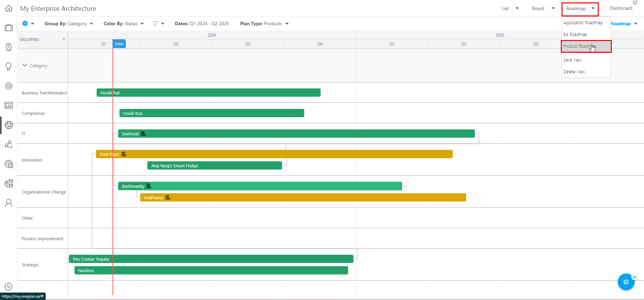Open the people resources sidebar icon
Viewport: 644px width, 300px height.
[9, 144]
